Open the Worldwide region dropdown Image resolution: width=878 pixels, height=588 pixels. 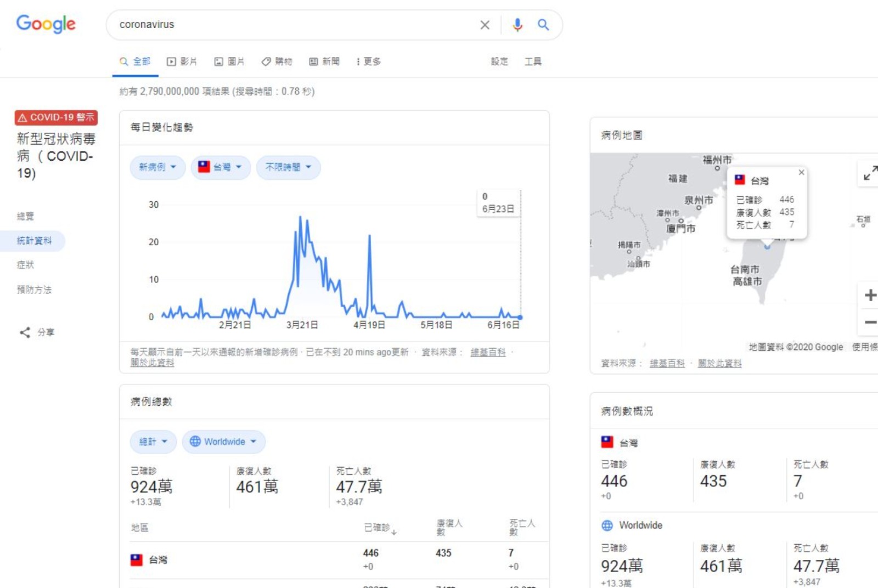click(224, 442)
